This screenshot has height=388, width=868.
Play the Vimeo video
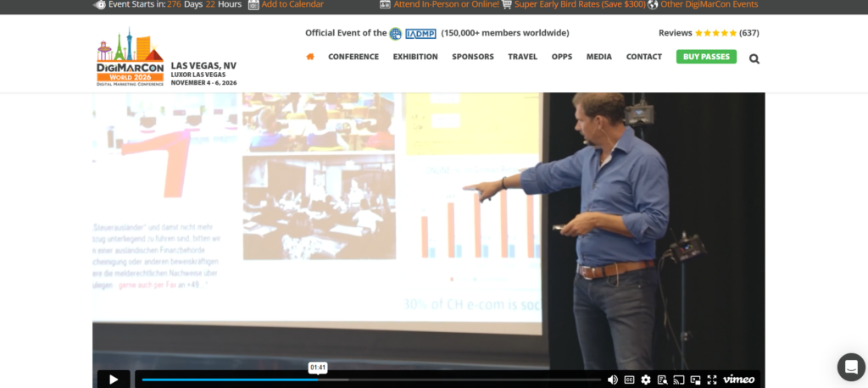(x=114, y=380)
